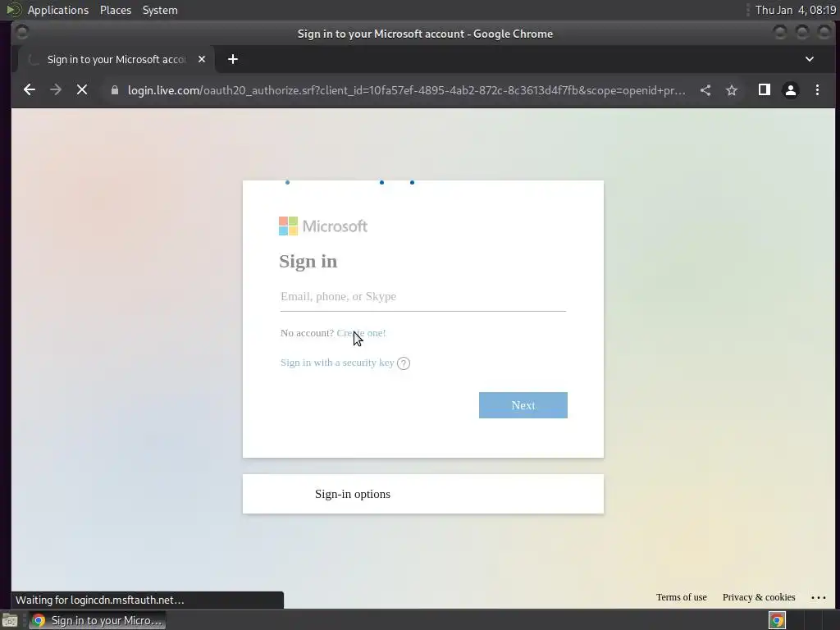Click the padlock site info icon
This screenshot has height=630, width=840.
[x=115, y=90]
